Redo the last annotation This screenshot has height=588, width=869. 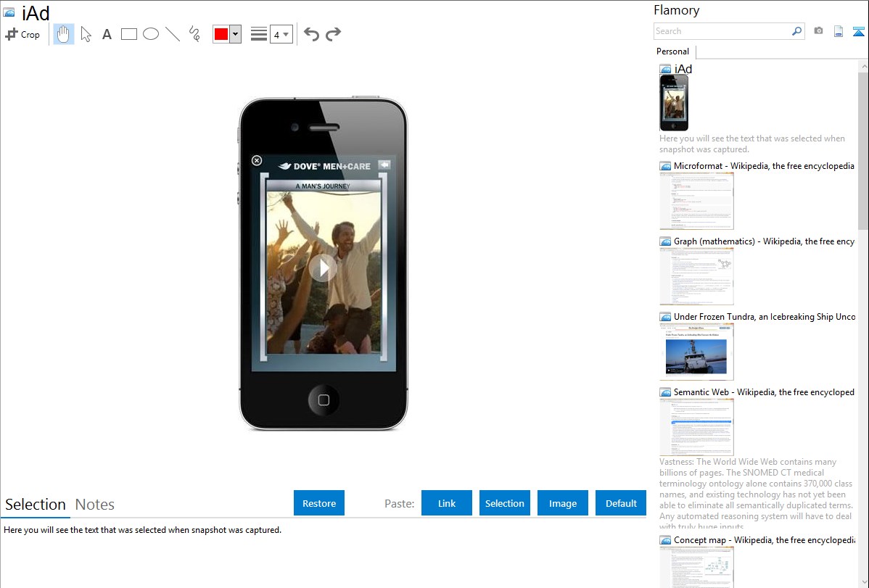[x=333, y=34]
